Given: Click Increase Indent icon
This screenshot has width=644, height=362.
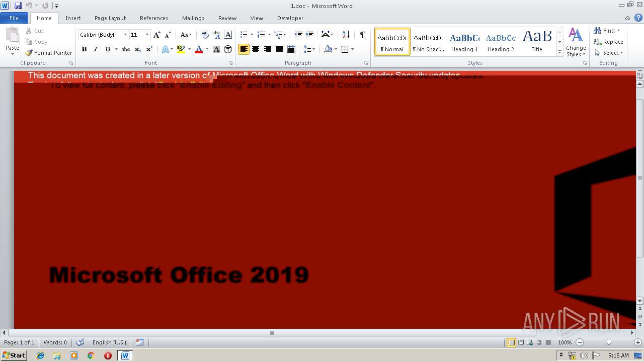Looking at the screenshot, I should coord(310,35).
